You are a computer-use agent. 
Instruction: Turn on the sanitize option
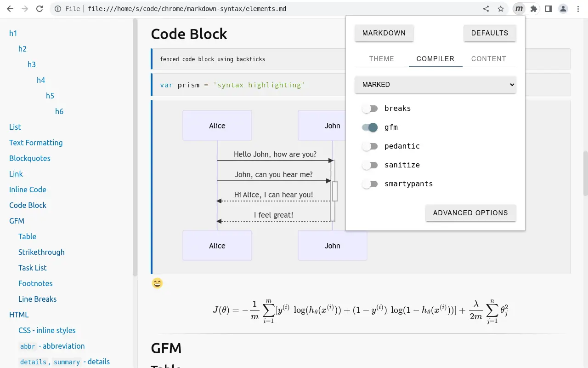[370, 165]
